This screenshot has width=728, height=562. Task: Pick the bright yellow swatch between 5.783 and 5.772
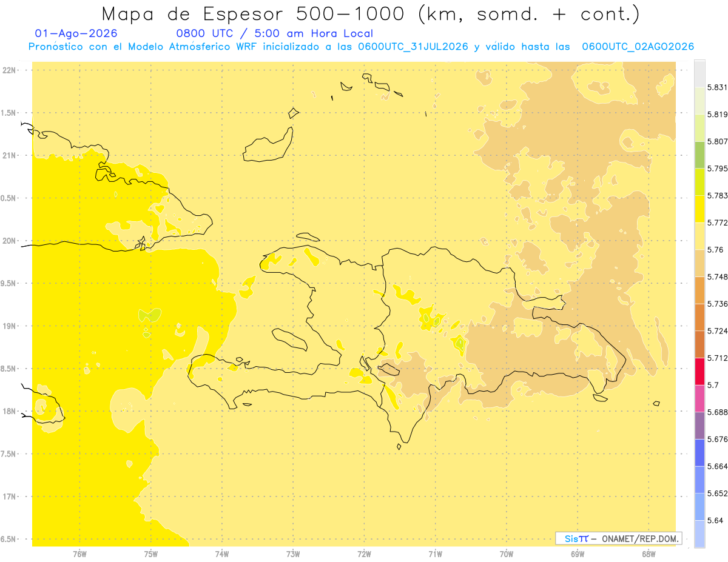pos(699,209)
